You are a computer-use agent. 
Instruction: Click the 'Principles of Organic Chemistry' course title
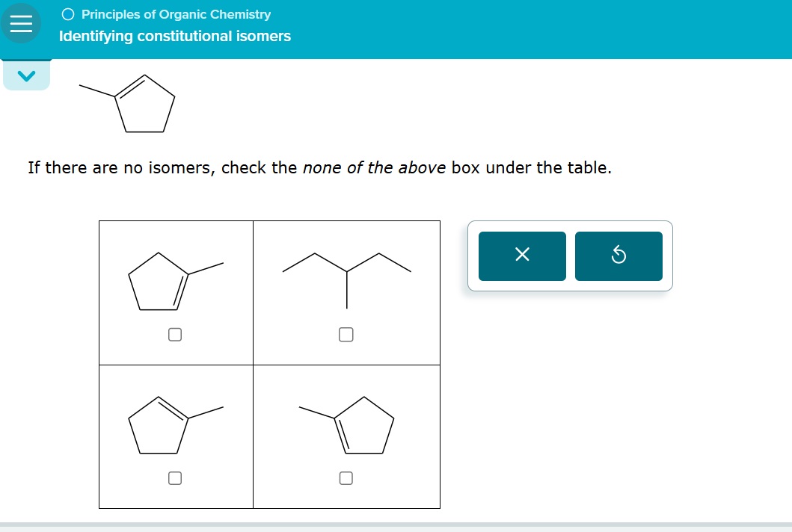tap(175, 13)
